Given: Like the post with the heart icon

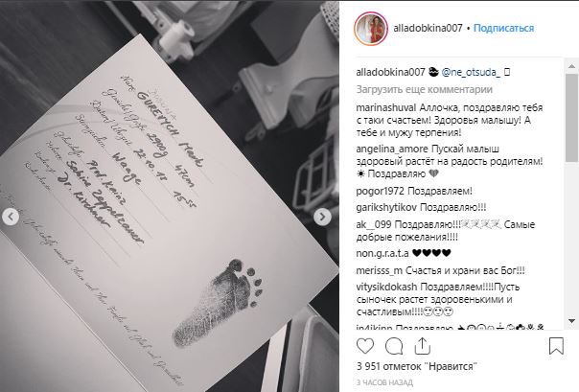Looking at the screenshot, I should coord(365,346).
